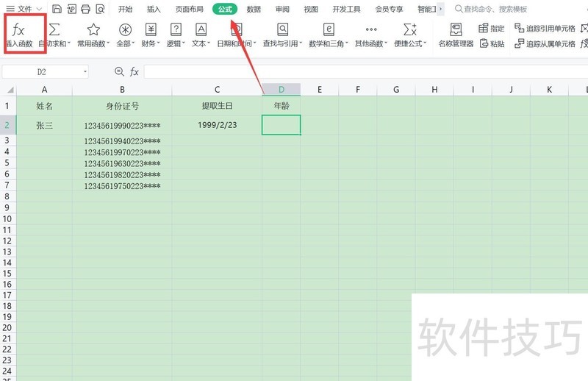Image resolution: width=588 pixels, height=381 pixels.
Task: Select the 公式 (Formulas) tab
Action: pyautogui.click(x=225, y=9)
